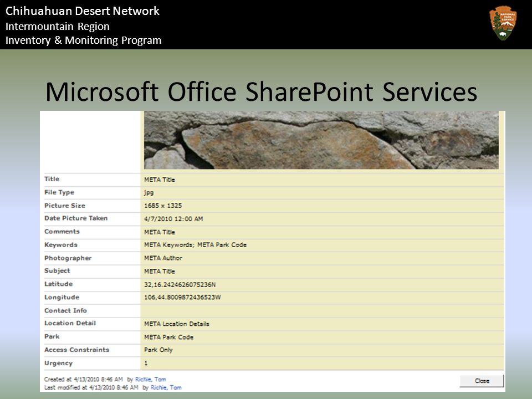The width and height of the screenshot is (532, 399).
Task: Click the National Park Service arrowhead logo
Action: [503, 23]
